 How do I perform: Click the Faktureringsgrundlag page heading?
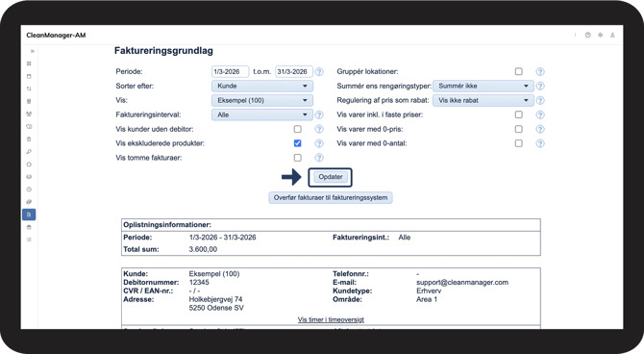163,51
